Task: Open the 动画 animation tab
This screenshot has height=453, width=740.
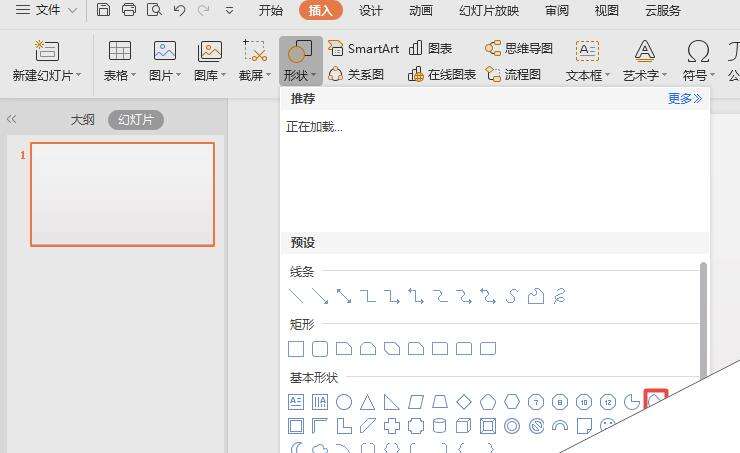Action: click(x=421, y=11)
